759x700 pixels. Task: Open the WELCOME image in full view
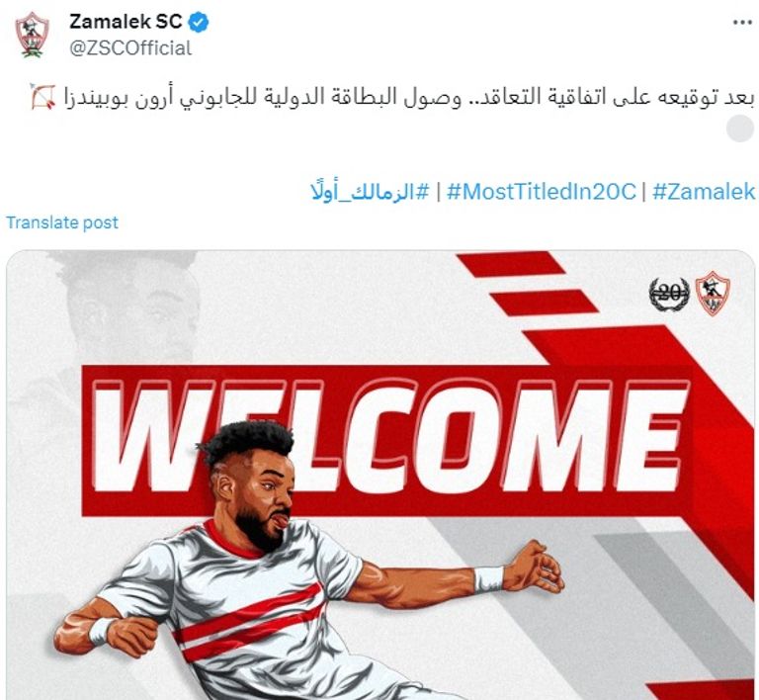pyautogui.click(x=380, y=475)
